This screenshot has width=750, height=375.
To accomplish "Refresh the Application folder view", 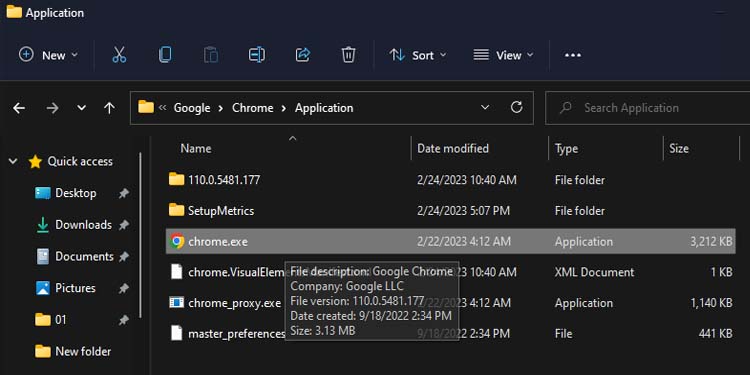I will [x=517, y=108].
